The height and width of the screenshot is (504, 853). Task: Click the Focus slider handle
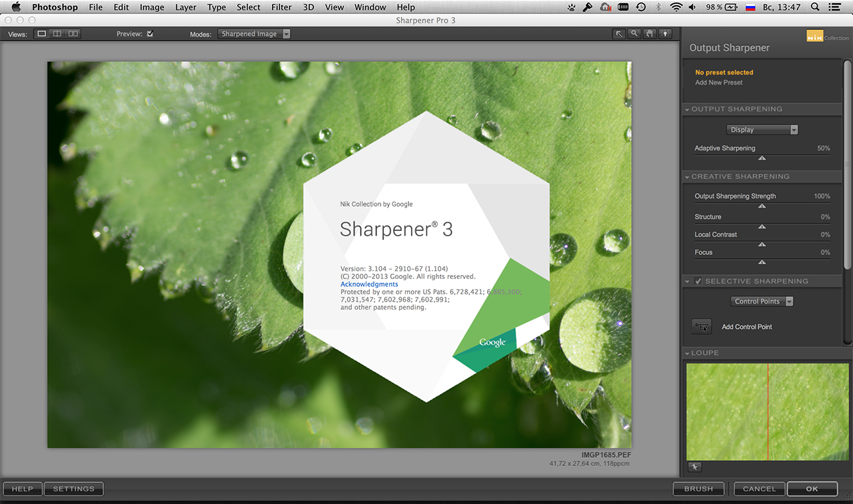[762, 262]
